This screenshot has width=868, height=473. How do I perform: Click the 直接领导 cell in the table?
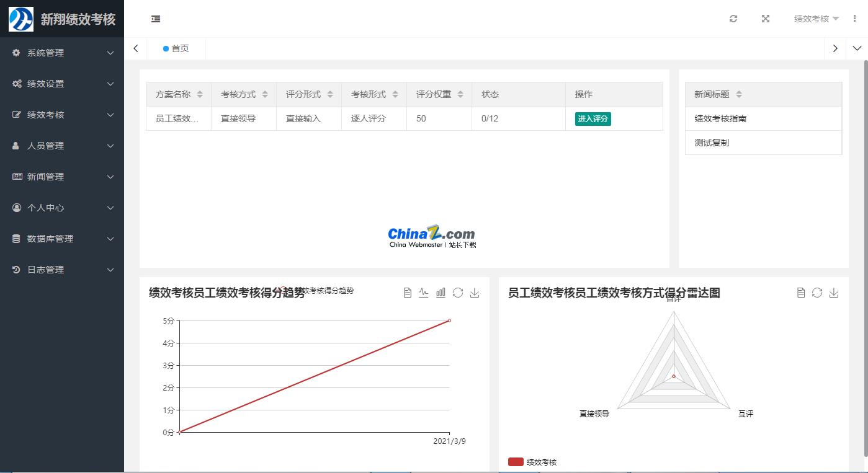(x=244, y=118)
